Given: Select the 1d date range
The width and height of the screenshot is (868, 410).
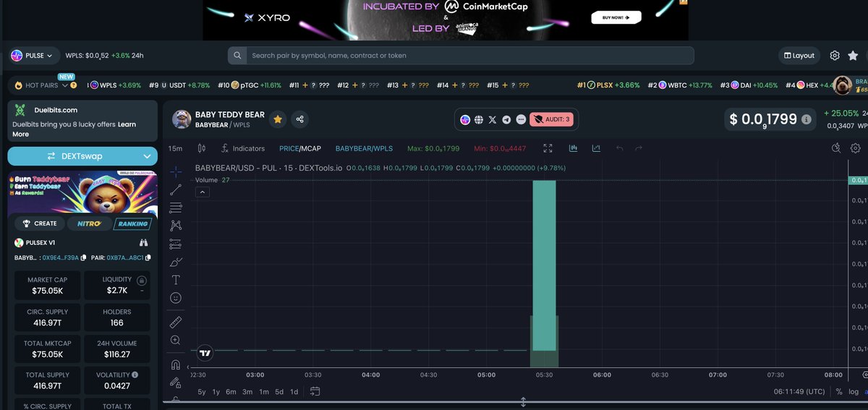Looking at the screenshot, I should click(x=294, y=391).
